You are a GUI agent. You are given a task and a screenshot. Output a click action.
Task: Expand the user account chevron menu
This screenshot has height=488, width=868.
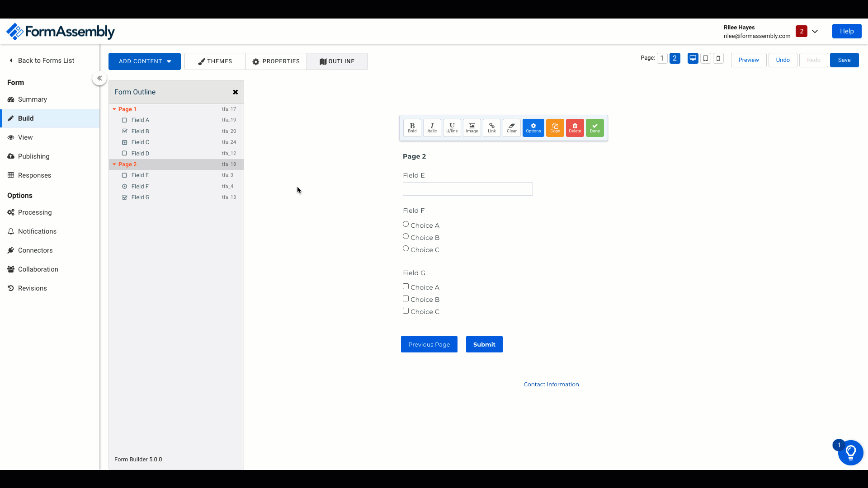point(815,32)
